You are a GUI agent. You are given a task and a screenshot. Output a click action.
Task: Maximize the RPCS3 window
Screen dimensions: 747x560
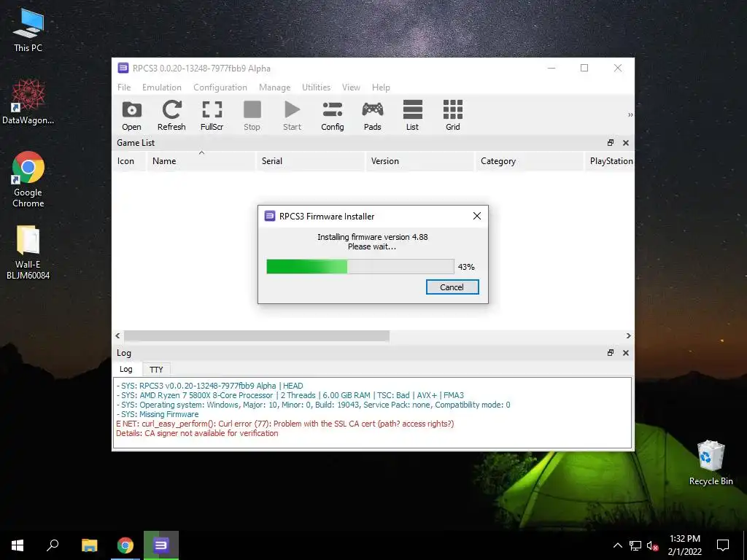584,68
